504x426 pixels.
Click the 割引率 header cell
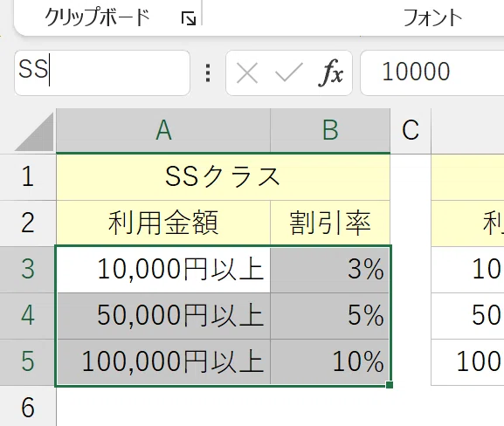(x=330, y=223)
